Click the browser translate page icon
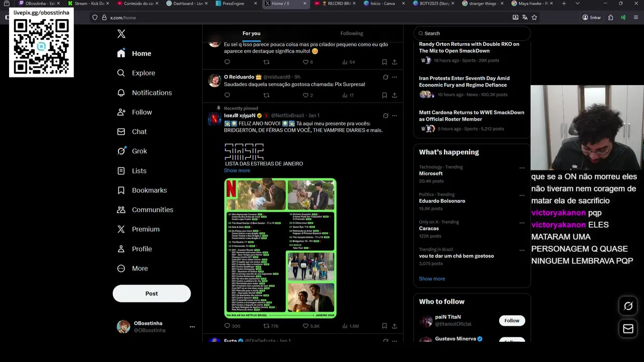The width and height of the screenshot is (644, 362). [525, 18]
